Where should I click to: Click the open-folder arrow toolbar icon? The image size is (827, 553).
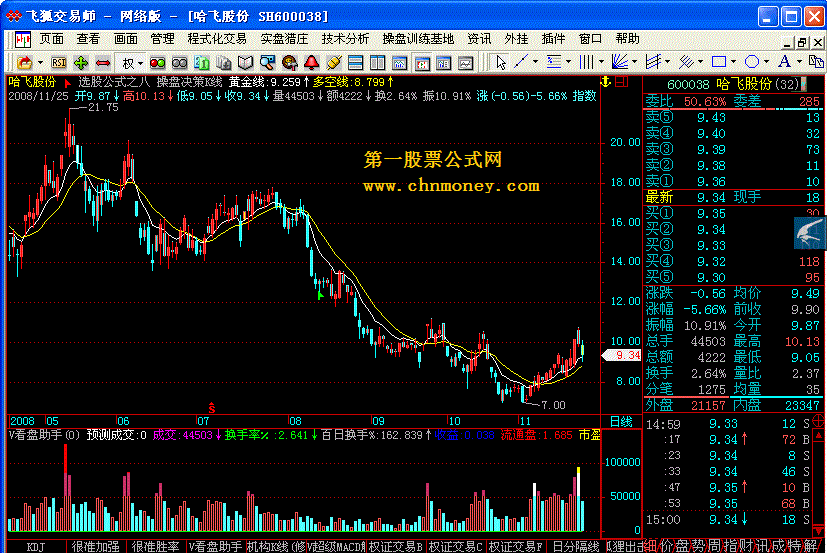[x=24, y=63]
